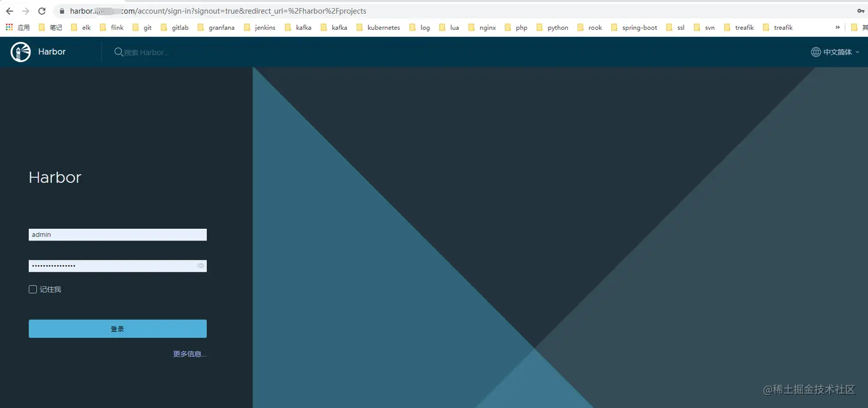Open the nginx bookmark folder
868x408 pixels.
tap(482, 28)
